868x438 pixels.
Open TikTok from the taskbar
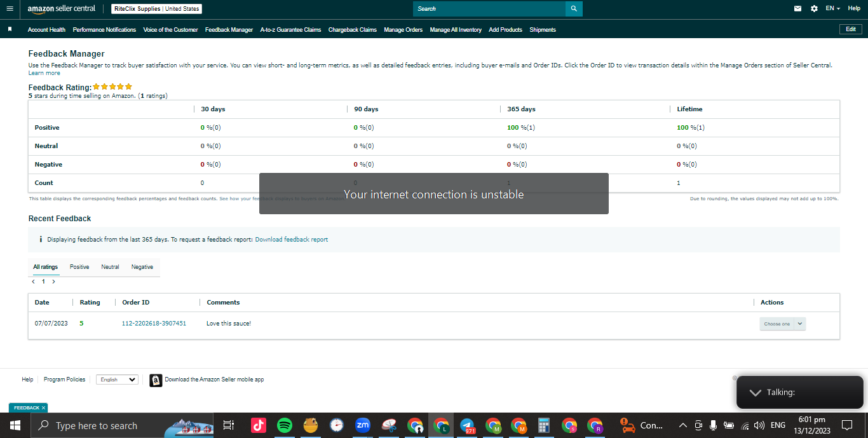(x=258, y=425)
